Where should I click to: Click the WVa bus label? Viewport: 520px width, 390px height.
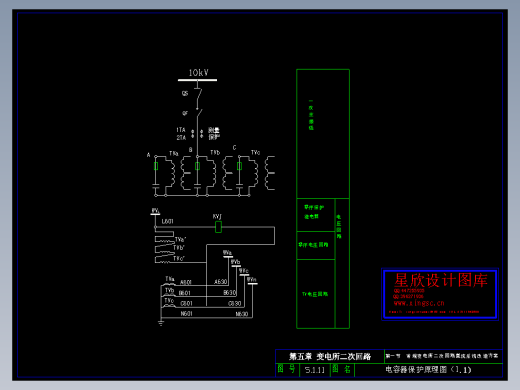[x=227, y=253]
